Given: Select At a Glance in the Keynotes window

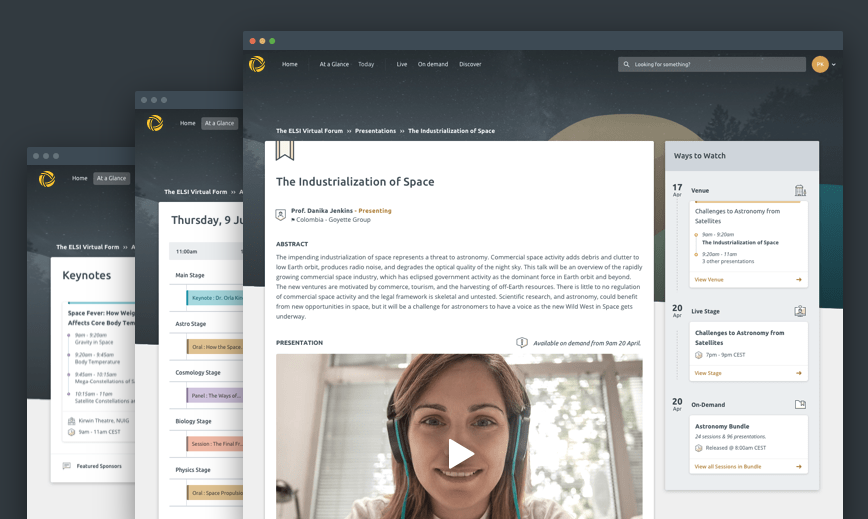Looking at the screenshot, I should pyautogui.click(x=111, y=178).
